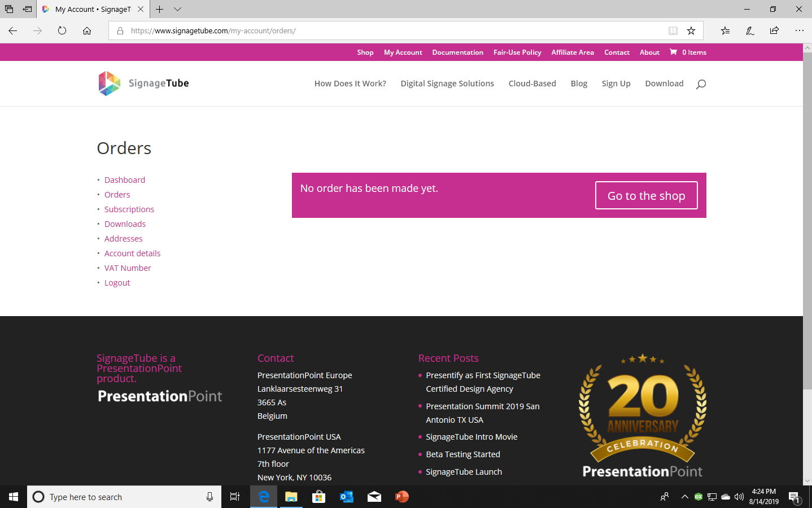
Task: Click the Go to the shop button
Action: [x=647, y=195]
